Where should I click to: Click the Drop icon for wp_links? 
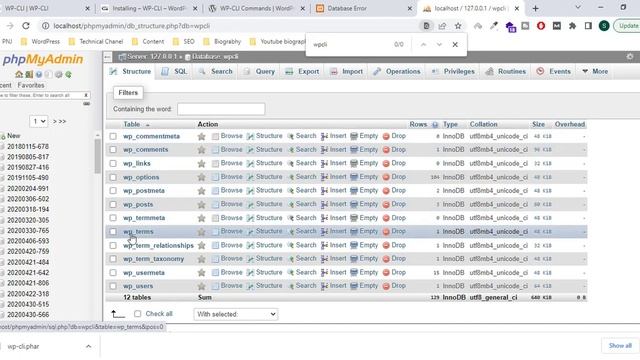coord(386,164)
